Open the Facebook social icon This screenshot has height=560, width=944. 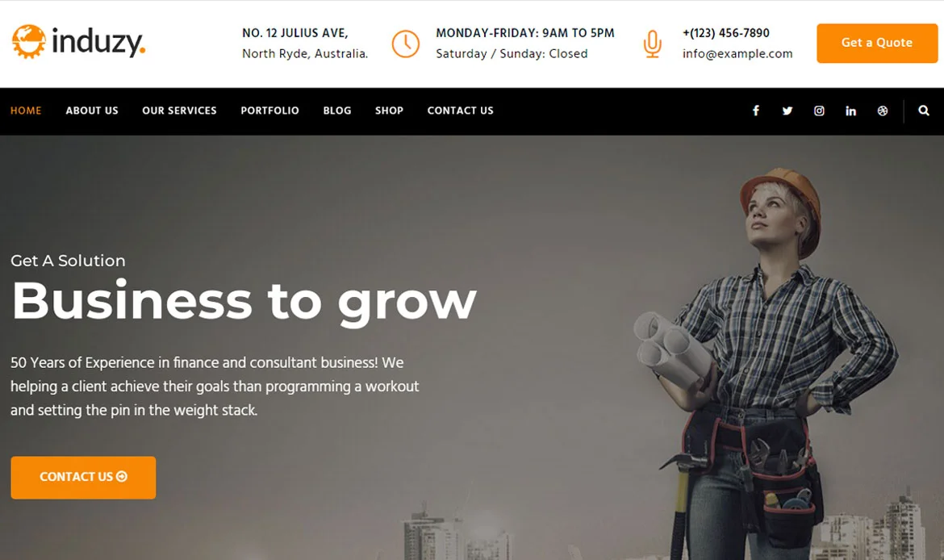(755, 111)
